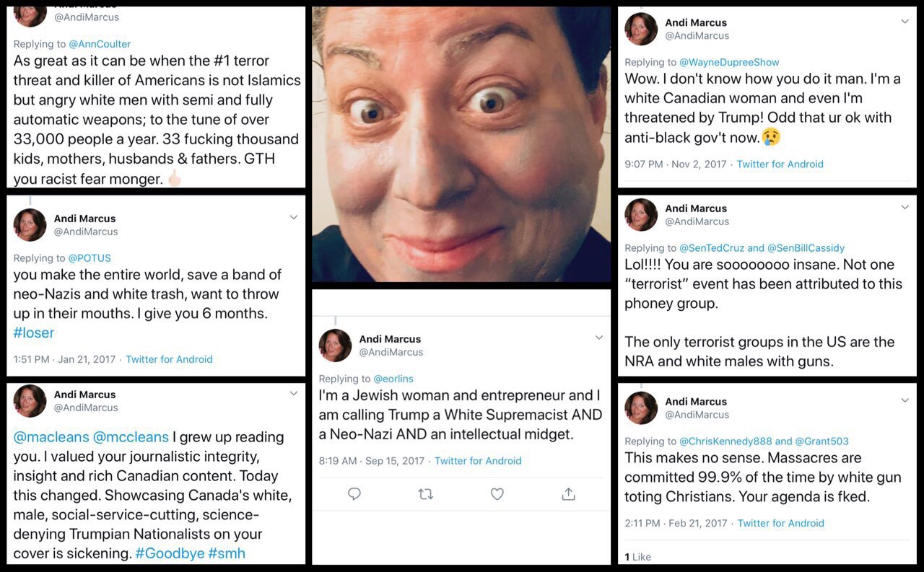This screenshot has height=572, width=924.
Task: Click the avatar on the @SenTedCruz reply tweet
Action: 641,215
